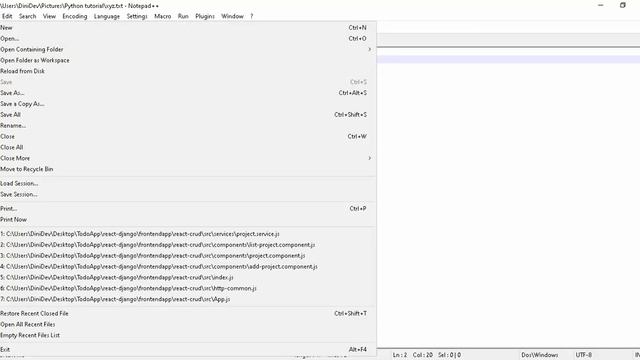
Task: Open recent file 3: project.component.js
Action: coord(188,256)
